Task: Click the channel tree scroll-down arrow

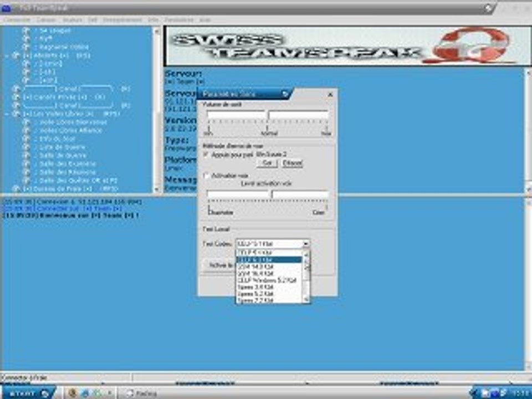Action: pyautogui.click(x=156, y=189)
